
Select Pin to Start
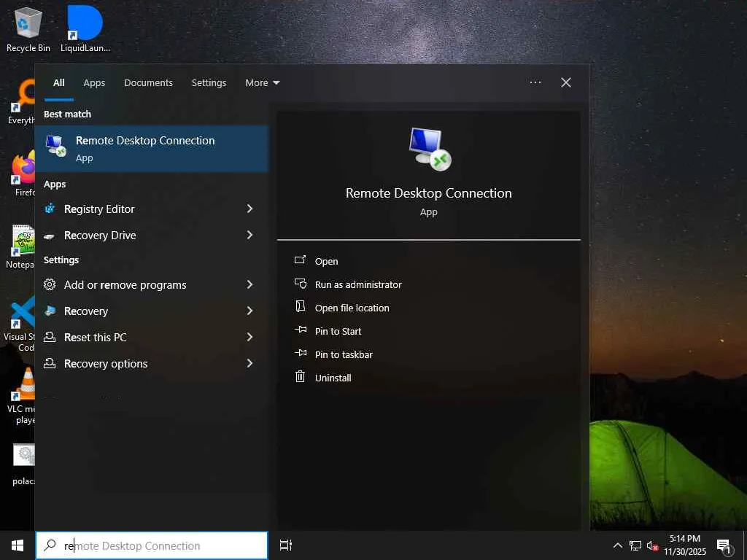coord(338,331)
